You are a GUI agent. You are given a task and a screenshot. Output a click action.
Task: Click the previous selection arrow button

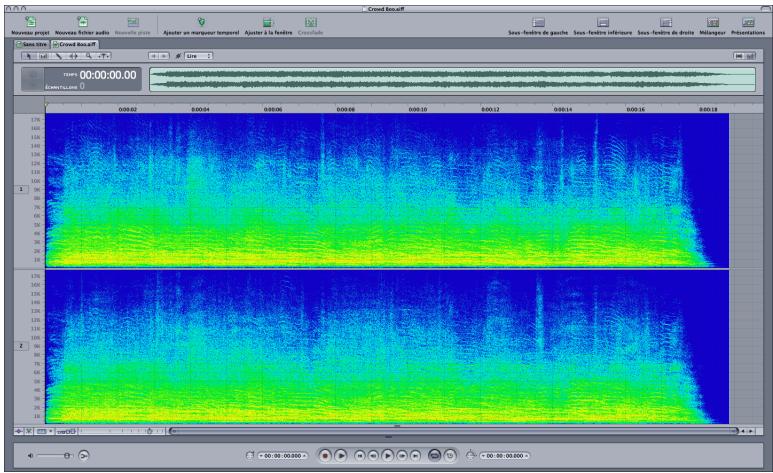click(x=154, y=56)
